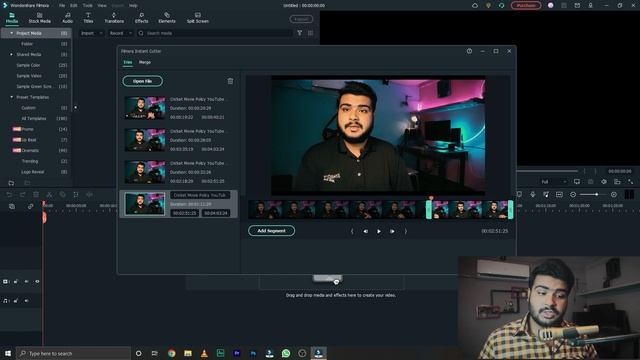The width and height of the screenshot is (640, 360).
Task: Play the Instant Cutter preview
Action: coord(379,231)
